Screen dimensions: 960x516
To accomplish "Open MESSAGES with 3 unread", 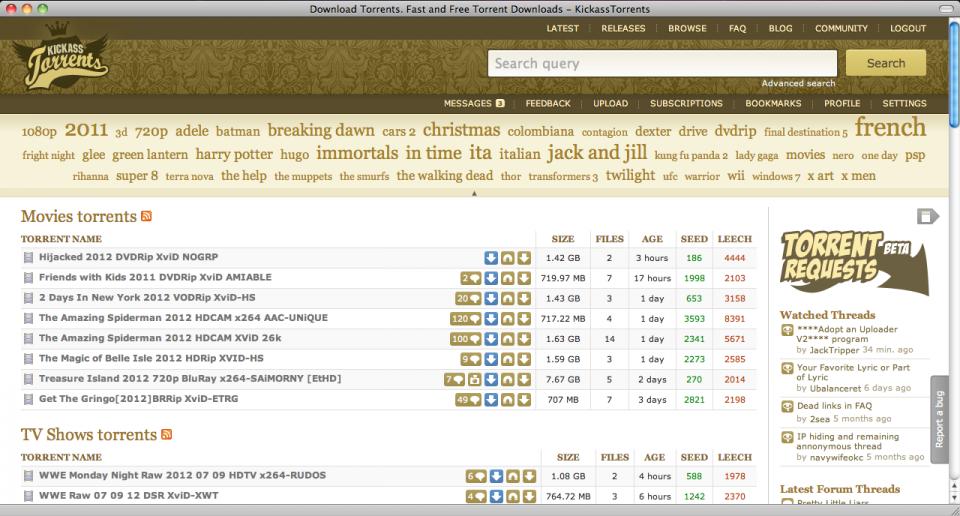I will [474, 103].
